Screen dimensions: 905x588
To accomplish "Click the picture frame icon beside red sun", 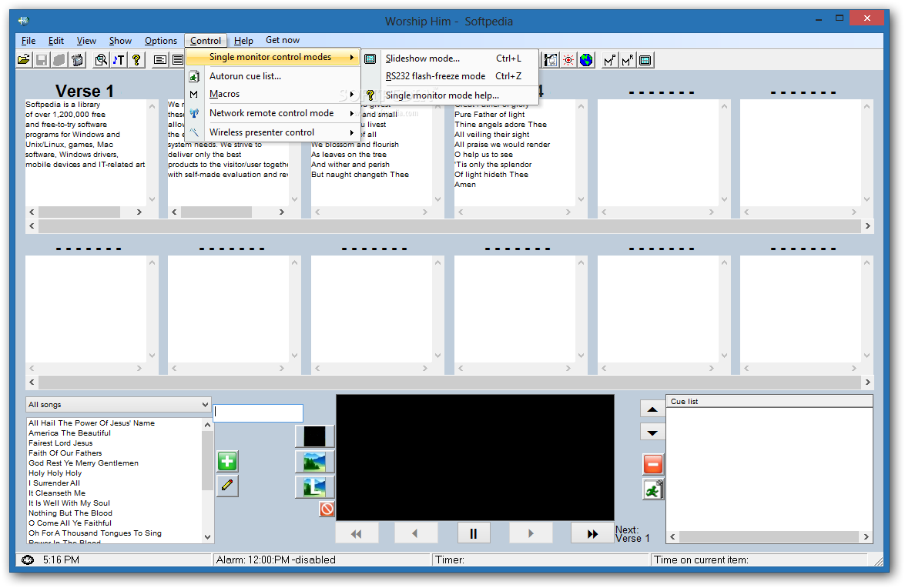I will tap(551, 60).
